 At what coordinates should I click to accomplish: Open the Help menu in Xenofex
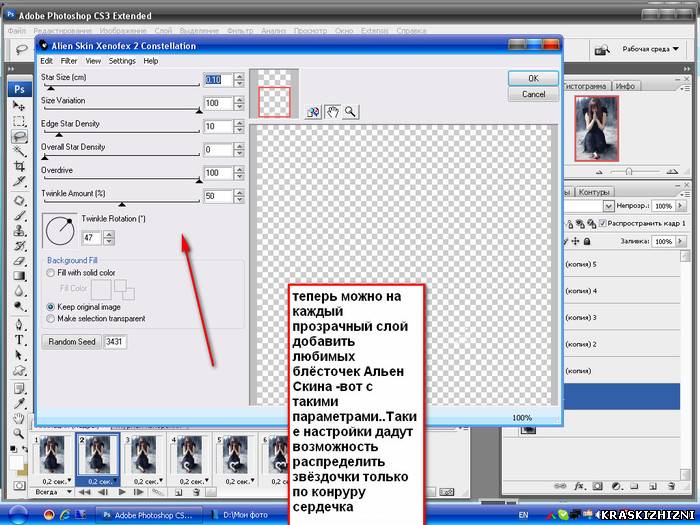150,61
